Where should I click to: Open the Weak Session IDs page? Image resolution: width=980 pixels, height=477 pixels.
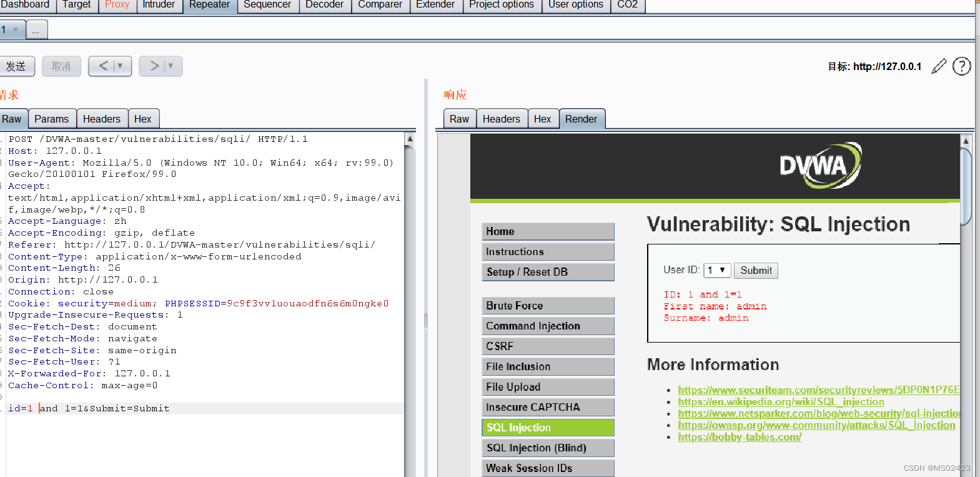pyautogui.click(x=548, y=468)
